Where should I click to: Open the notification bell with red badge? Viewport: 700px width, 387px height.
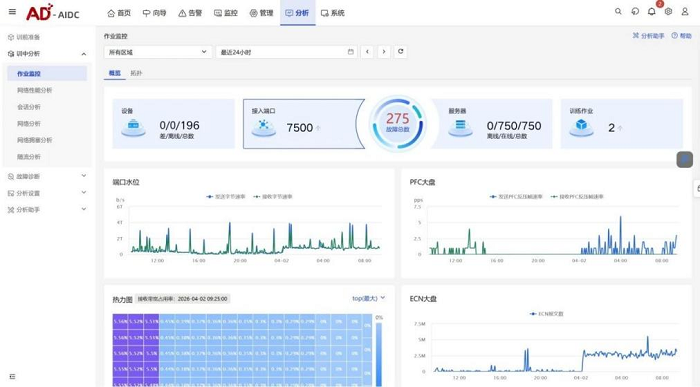tap(652, 12)
